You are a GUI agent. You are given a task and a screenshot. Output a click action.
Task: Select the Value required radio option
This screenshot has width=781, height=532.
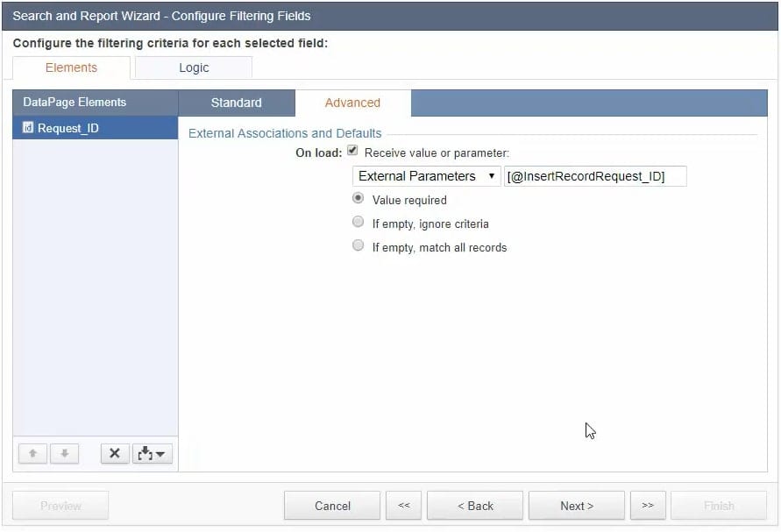pyautogui.click(x=358, y=199)
